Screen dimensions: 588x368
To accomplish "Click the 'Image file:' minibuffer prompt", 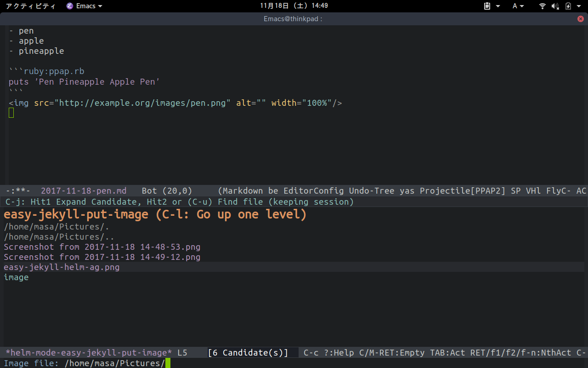I will pos(32,363).
